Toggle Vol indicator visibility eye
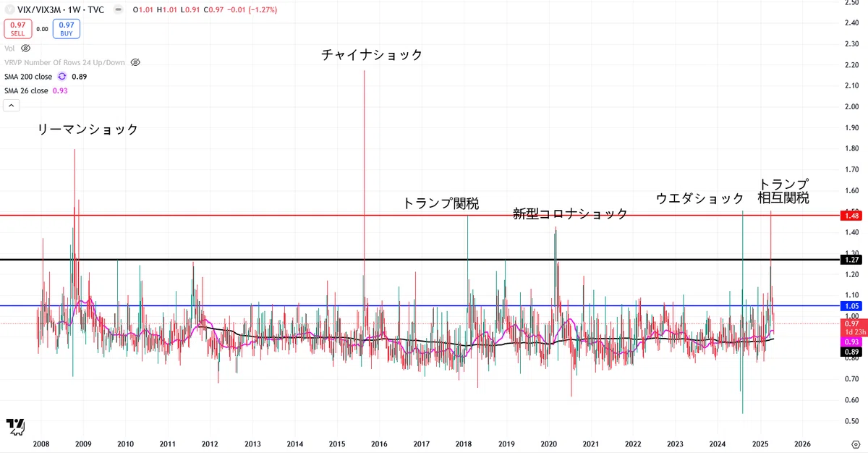Screen dimensions: 868x453 pos(26,48)
